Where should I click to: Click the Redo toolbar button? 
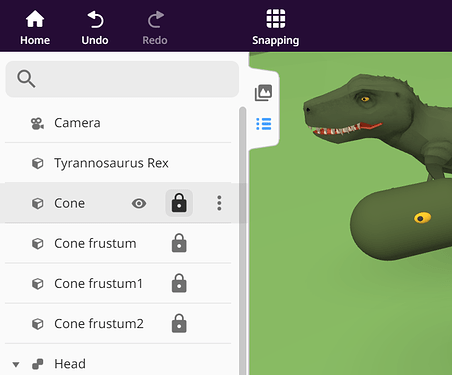[x=155, y=28]
